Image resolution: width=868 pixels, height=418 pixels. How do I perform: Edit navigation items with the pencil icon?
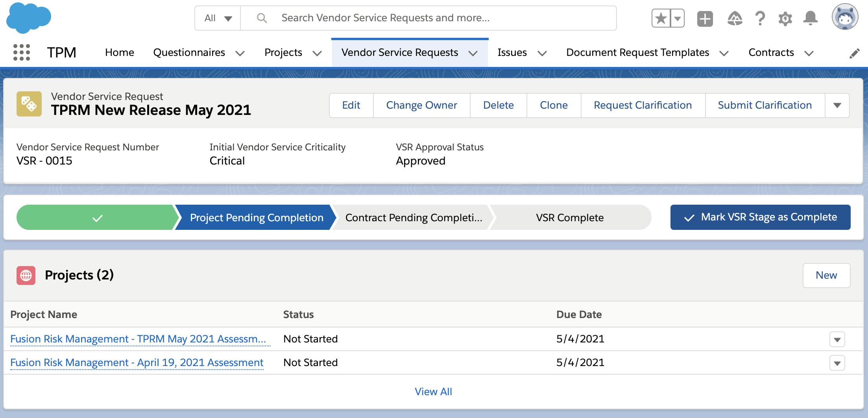pyautogui.click(x=854, y=52)
